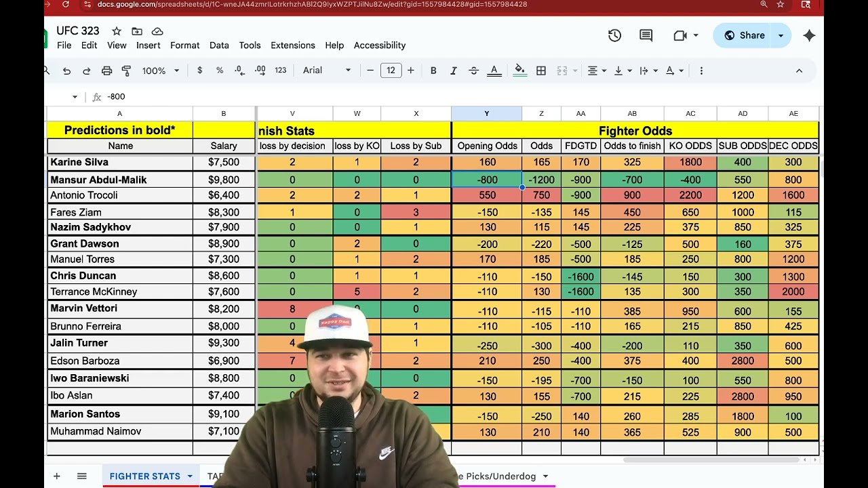
Task: Open vertical align dropdown
Action: [622, 70]
